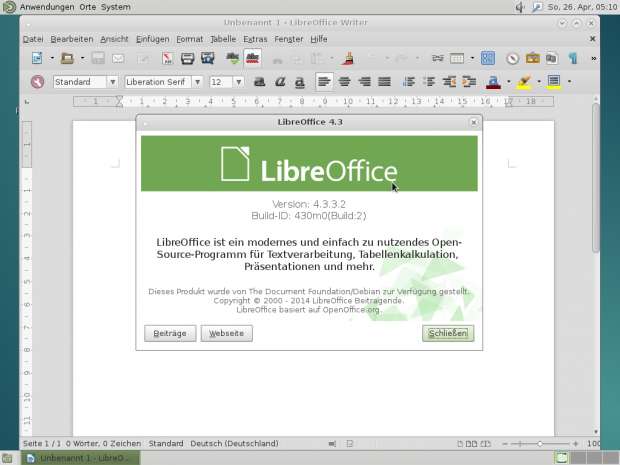Screen dimensions: 620x465
Task: Click the volume icon in panel
Action: pyautogui.click(x=520, y=7)
